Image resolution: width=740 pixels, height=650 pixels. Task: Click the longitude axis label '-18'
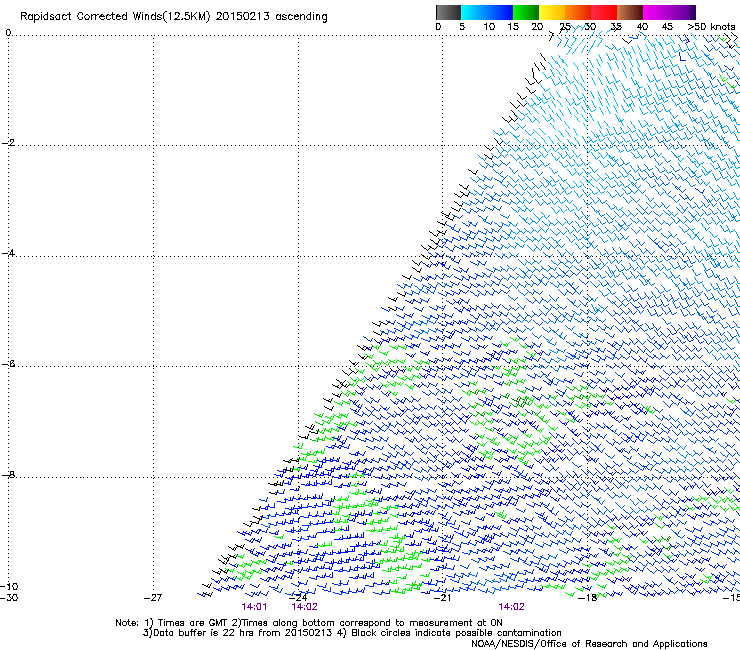(x=588, y=598)
